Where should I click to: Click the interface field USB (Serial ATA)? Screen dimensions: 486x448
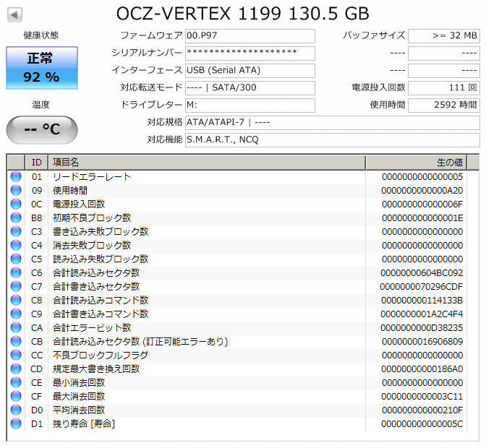click(x=250, y=71)
